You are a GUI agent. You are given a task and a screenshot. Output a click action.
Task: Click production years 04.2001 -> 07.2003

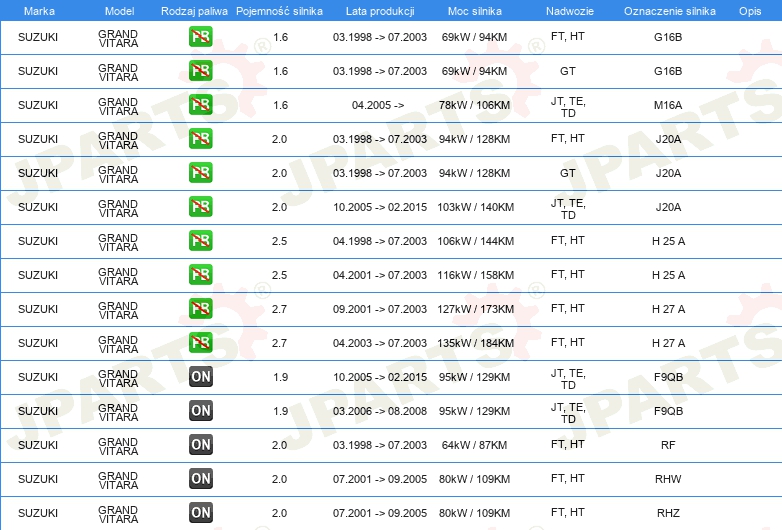tap(380, 275)
